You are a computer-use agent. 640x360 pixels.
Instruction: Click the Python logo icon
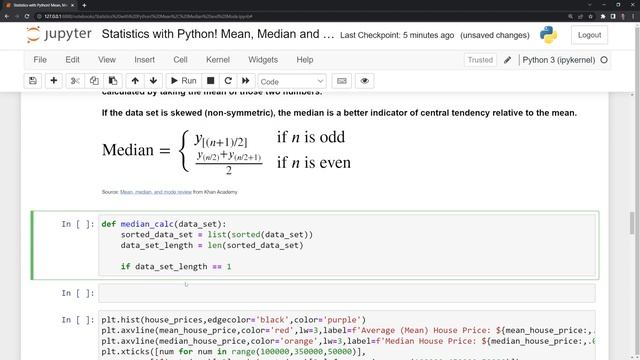tap(548, 35)
